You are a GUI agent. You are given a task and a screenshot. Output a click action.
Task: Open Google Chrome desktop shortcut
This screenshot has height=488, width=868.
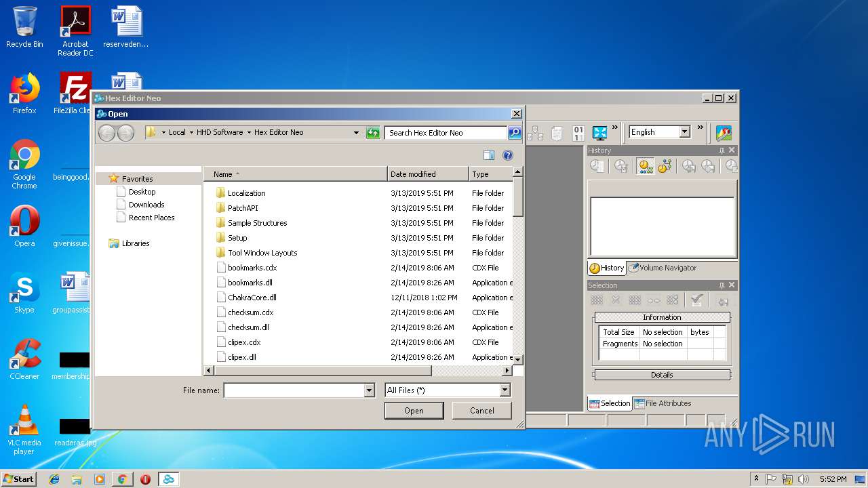(24, 164)
